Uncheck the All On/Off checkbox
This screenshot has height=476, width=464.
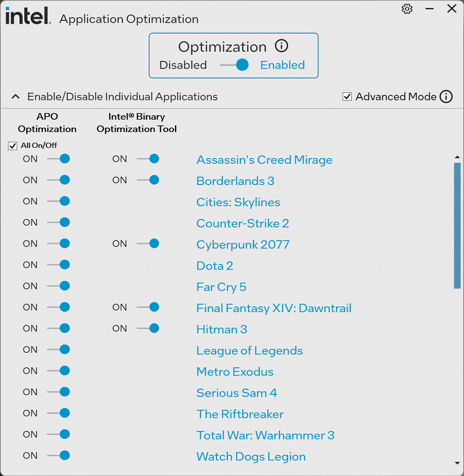13,146
